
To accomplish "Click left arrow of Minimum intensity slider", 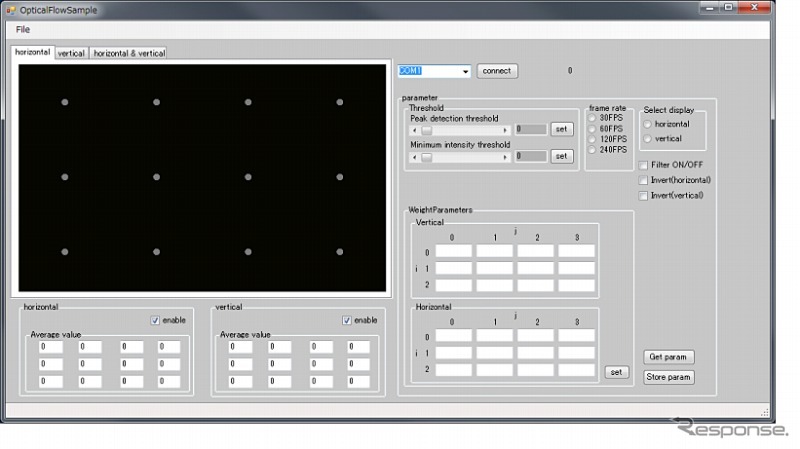I will click(415, 157).
